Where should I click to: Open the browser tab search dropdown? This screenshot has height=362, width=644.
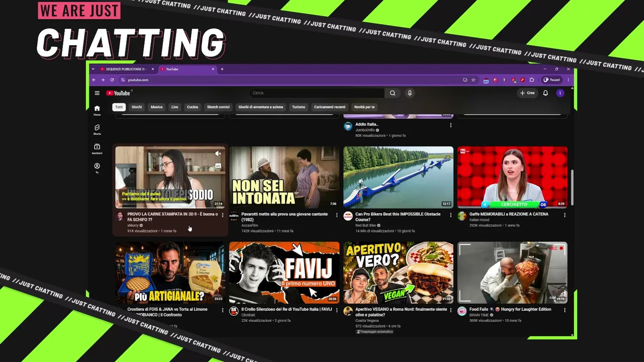(93, 69)
